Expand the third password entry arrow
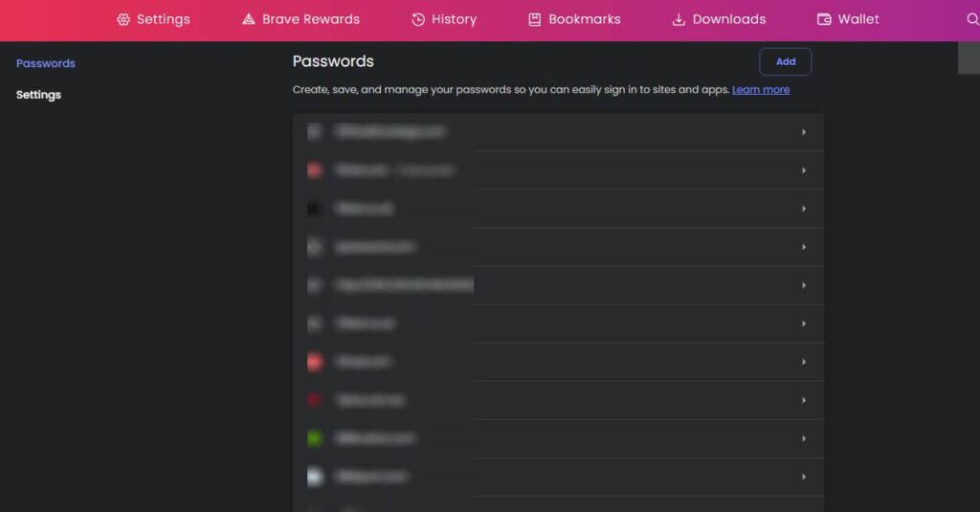980x512 pixels. [x=804, y=209]
